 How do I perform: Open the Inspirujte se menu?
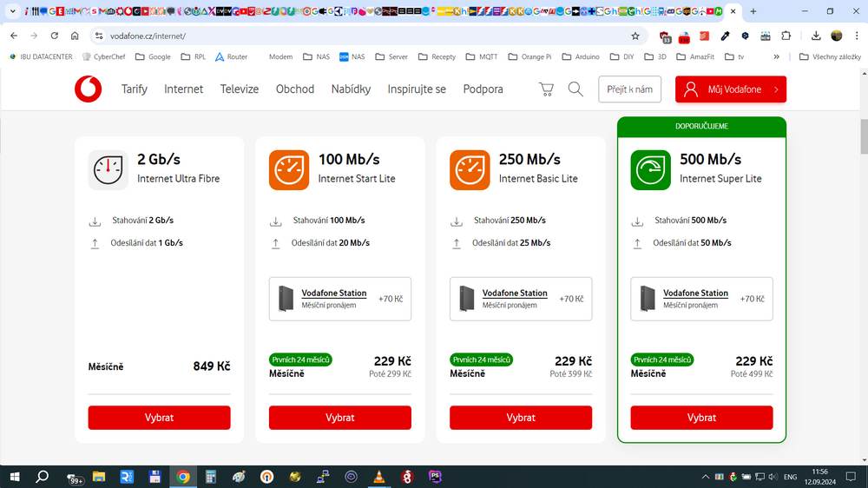click(x=417, y=89)
